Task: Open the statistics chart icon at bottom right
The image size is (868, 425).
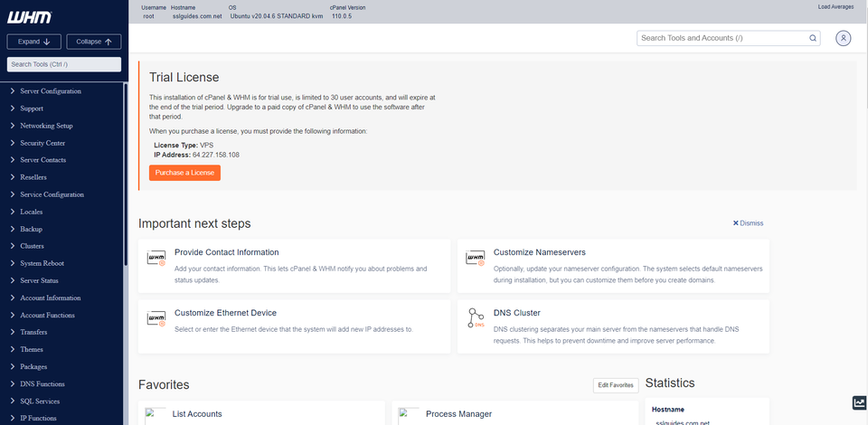Action: [x=858, y=402]
